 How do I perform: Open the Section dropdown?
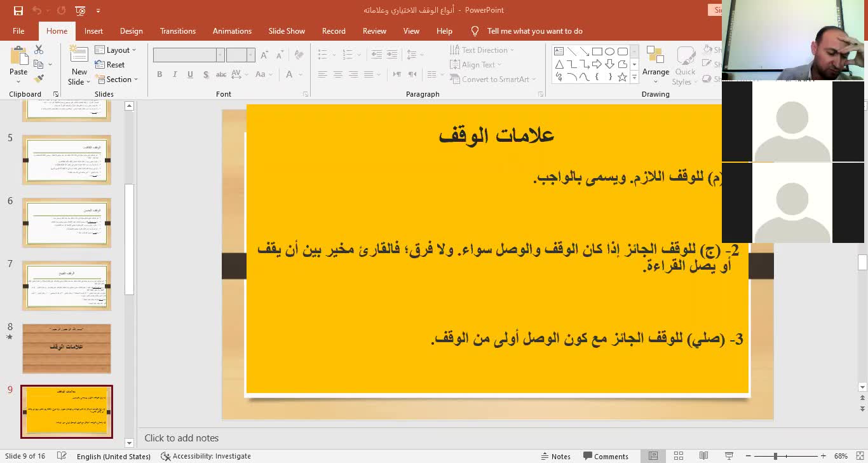pyautogui.click(x=116, y=79)
